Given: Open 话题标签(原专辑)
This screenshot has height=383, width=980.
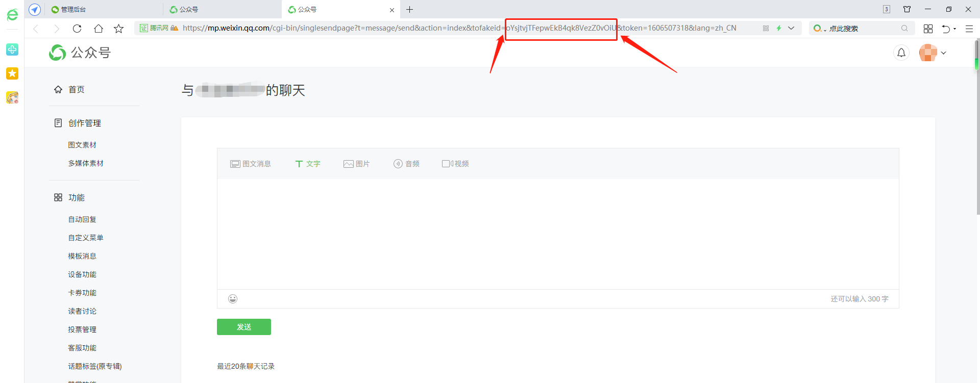Looking at the screenshot, I should [95, 366].
